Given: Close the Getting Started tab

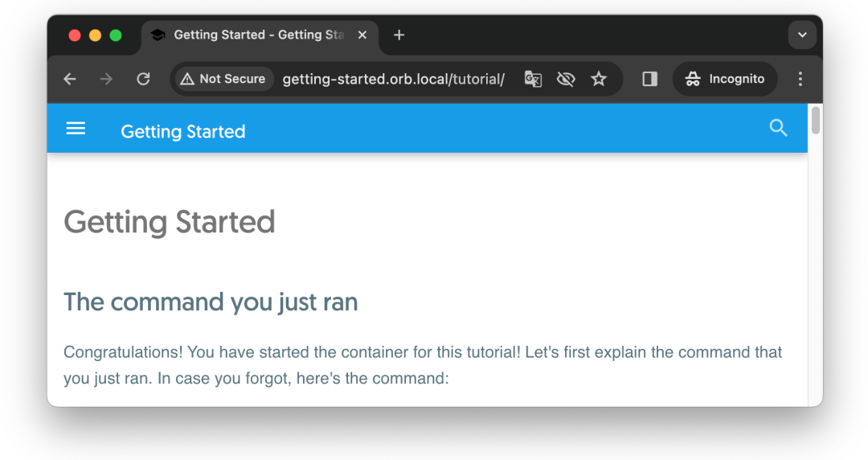Looking at the screenshot, I should click(362, 35).
